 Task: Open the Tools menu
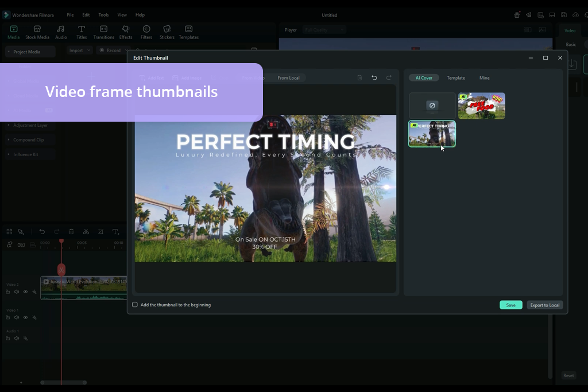tap(103, 15)
